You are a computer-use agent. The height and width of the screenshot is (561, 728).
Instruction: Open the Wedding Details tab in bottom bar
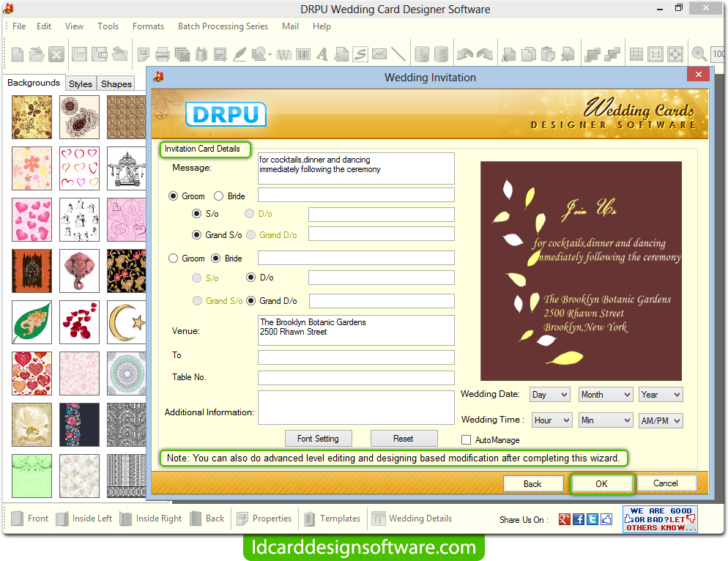pyautogui.click(x=412, y=519)
